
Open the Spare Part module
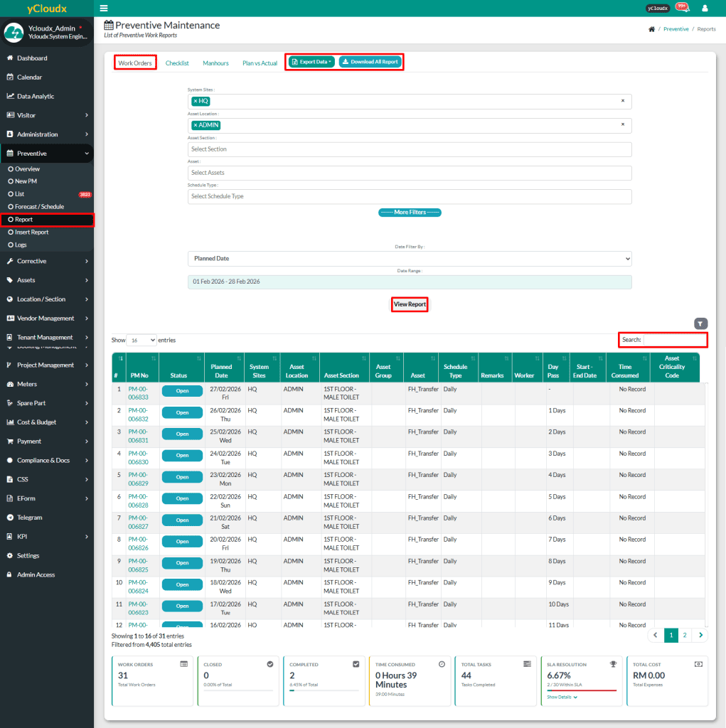tap(27, 402)
